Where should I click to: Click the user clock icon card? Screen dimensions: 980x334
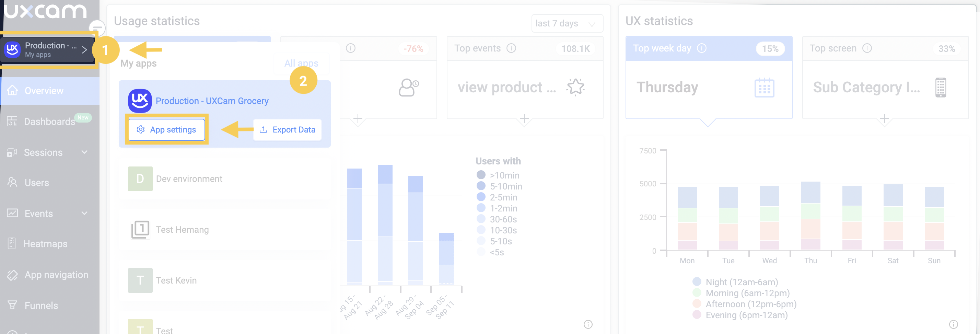pyautogui.click(x=409, y=88)
